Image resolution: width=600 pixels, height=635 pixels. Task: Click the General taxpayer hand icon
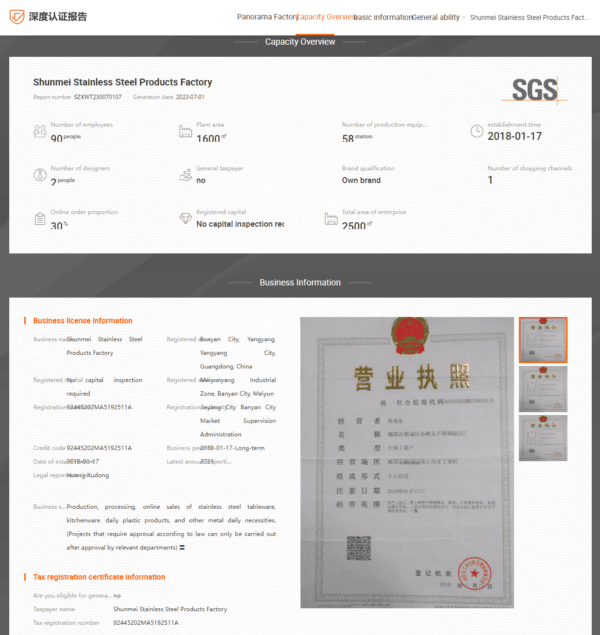click(x=185, y=175)
